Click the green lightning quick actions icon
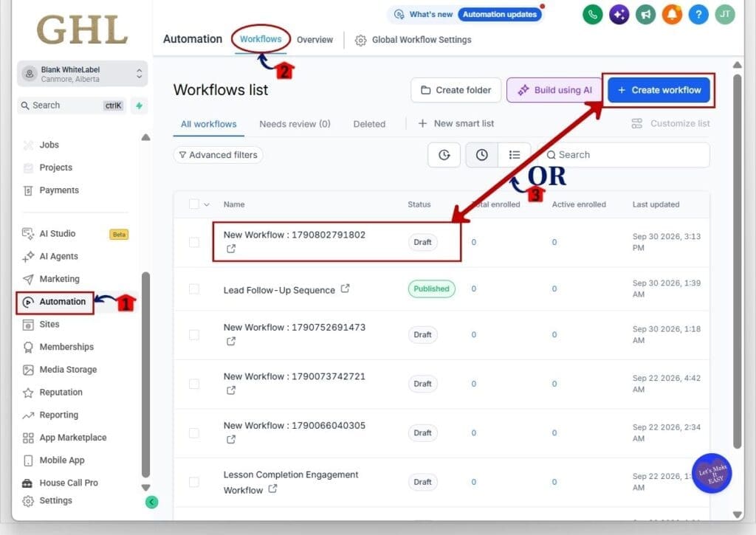Viewport: 756px width, 535px height. point(139,106)
